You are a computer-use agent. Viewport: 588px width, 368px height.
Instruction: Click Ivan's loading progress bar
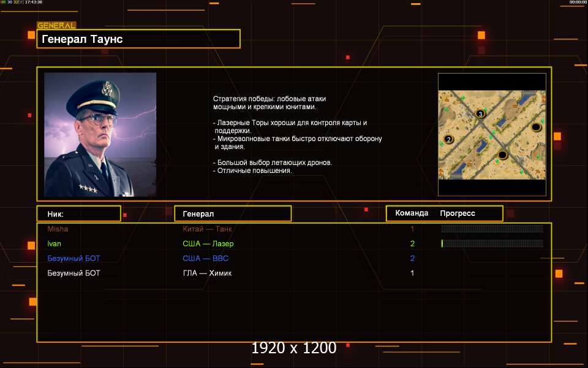coord(492,243)
